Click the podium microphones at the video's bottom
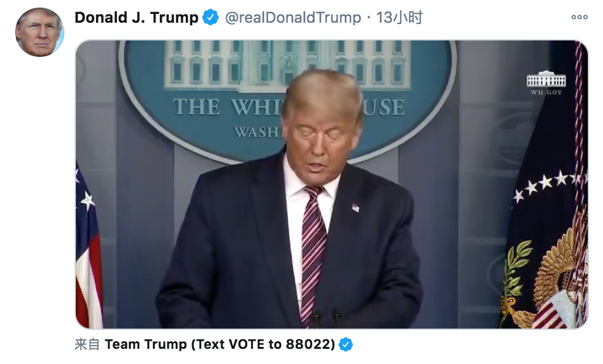This screenshot has height=364, width=603. pyautogui.click(x=326, y=318)
